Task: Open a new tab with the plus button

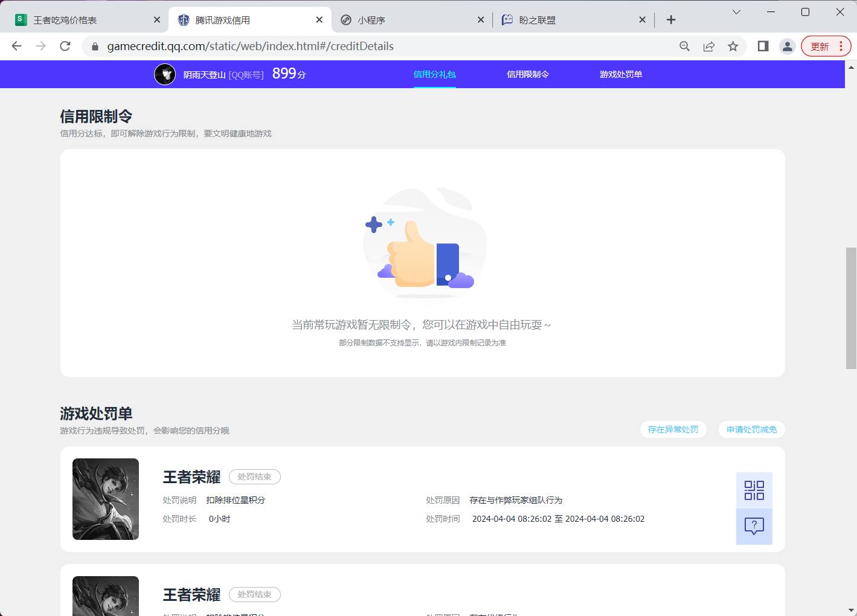Action: coord(670,19)
